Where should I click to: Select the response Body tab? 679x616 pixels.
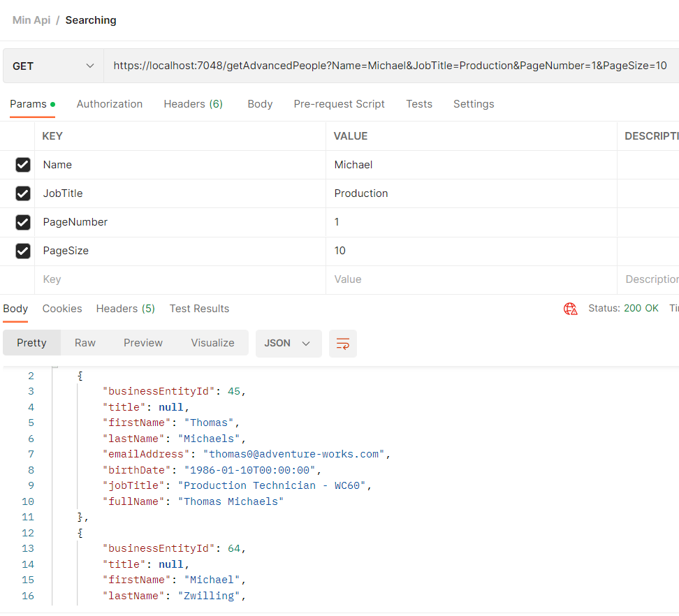pyautogui.click(x=15, y=309)
